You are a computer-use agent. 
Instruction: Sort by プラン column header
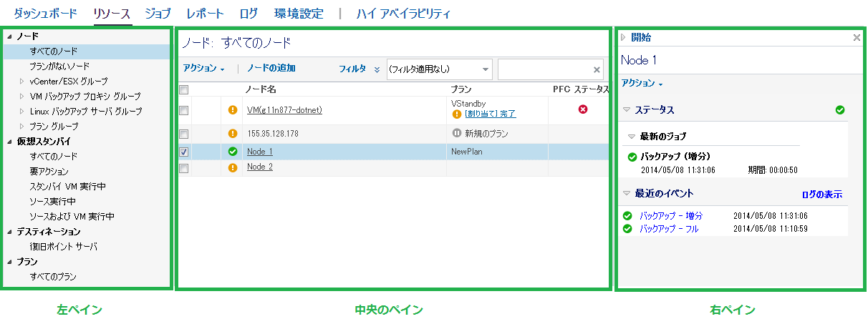tap(460, 89)
